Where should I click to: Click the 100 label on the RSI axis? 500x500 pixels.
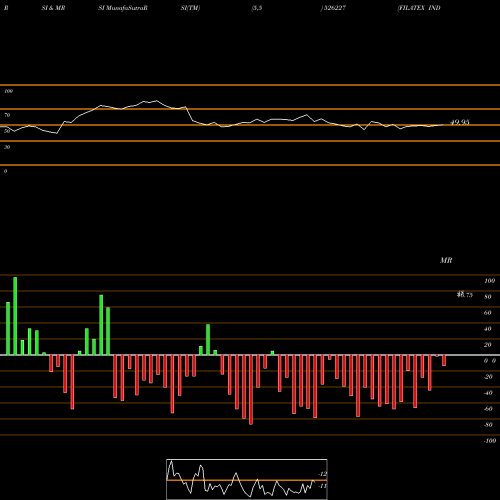point(8,91)
